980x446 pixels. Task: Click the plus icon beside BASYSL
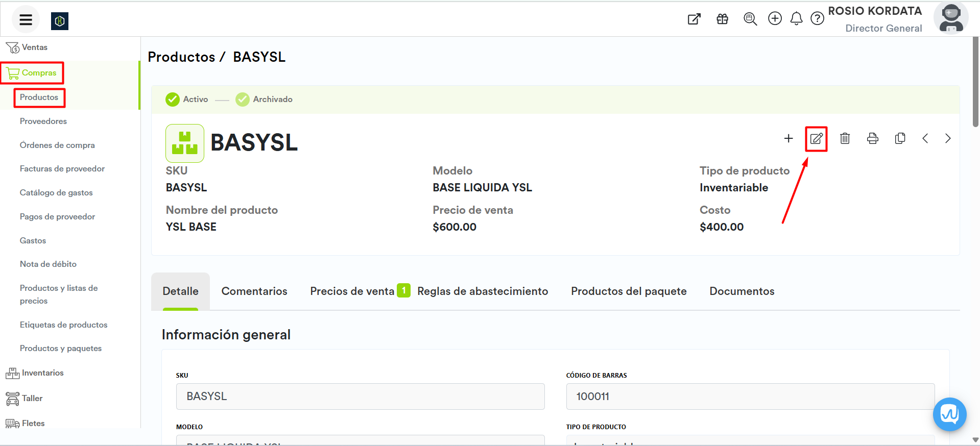pos(788,138)
